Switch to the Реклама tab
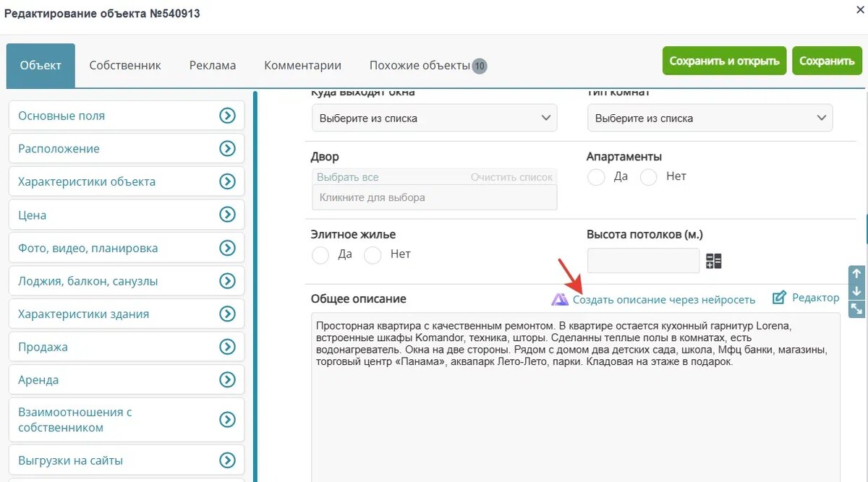Screen dimensions: 868x482 [x=213, y=65]
